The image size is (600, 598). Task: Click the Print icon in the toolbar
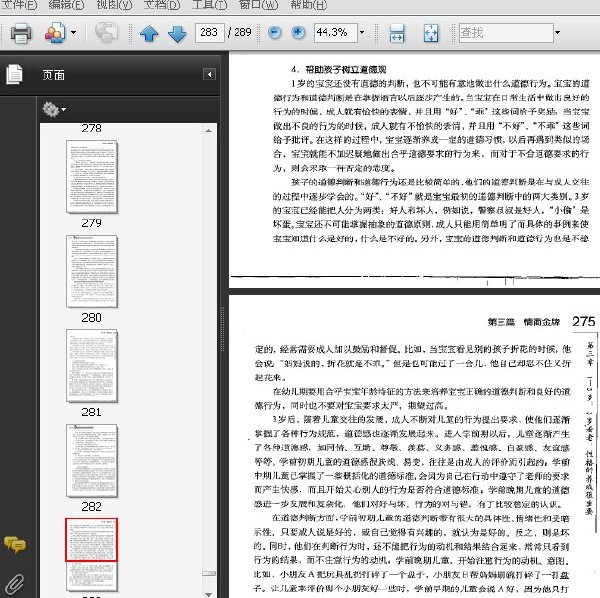[x=21, y=33]
